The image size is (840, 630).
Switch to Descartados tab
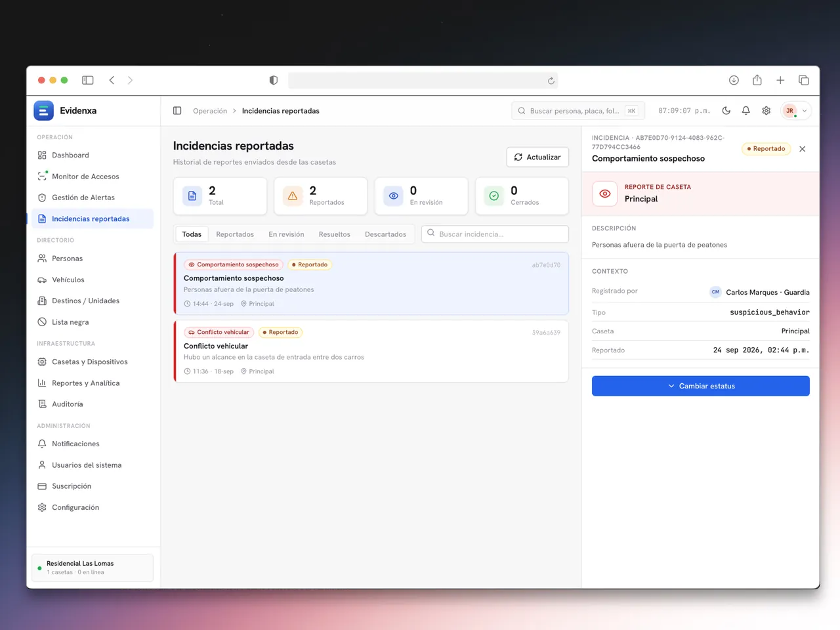point(385,234)
